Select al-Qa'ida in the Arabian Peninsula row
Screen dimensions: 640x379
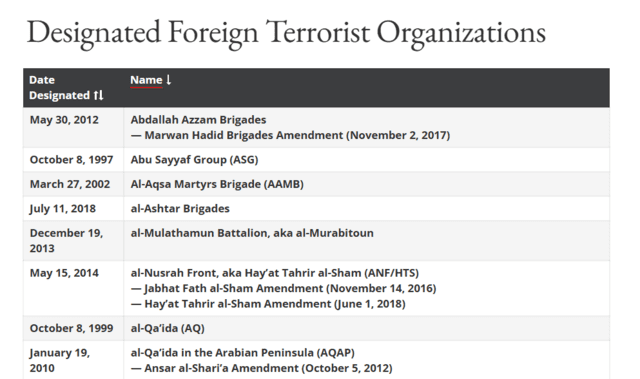(316, 360)
